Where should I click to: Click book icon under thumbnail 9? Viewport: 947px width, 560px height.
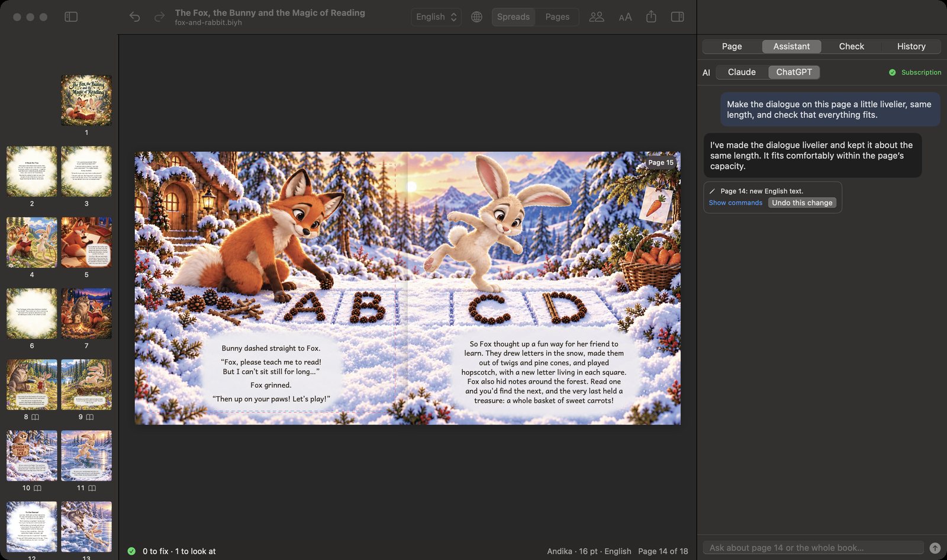pyautogui.click(x=90, y=417)
